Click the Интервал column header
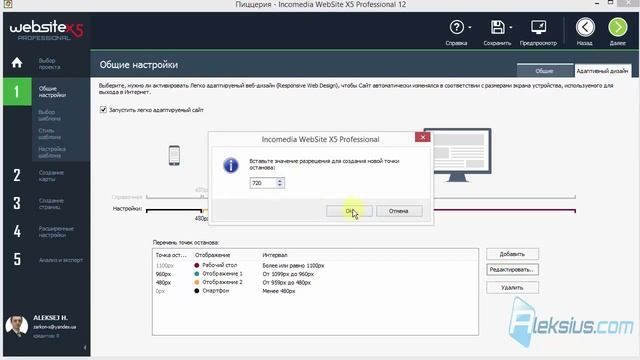This screenshot has width=640, height=360. [x=275, y=255]
